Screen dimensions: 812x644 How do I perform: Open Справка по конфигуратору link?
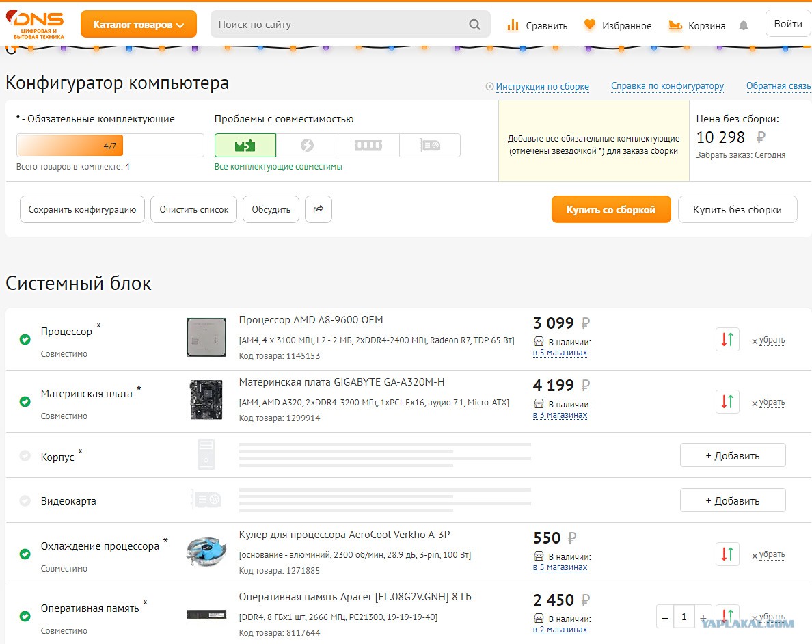667,86
